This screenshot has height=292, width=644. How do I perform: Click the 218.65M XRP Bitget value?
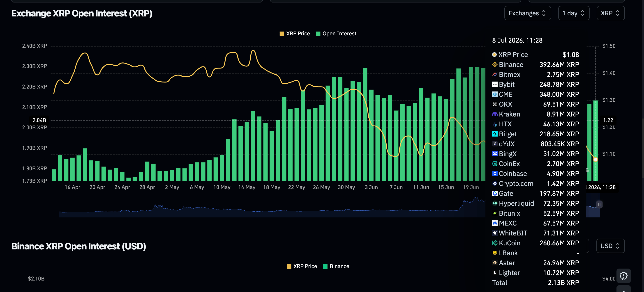559,134
